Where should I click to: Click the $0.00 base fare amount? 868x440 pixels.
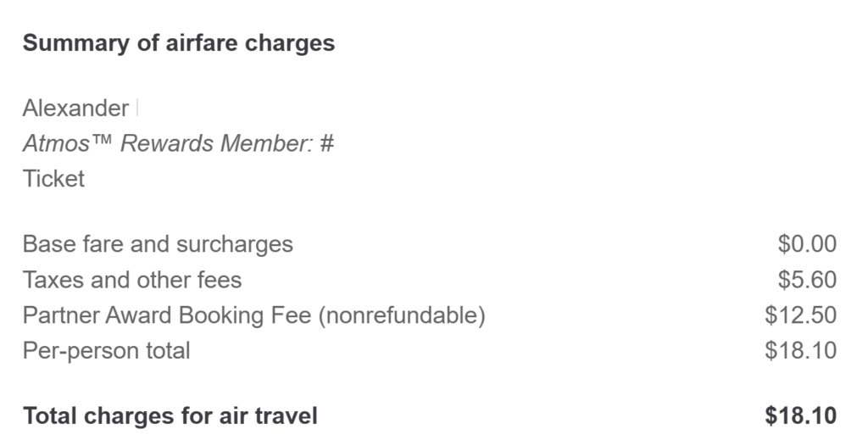pyautogui.click(x=807, y=244)
